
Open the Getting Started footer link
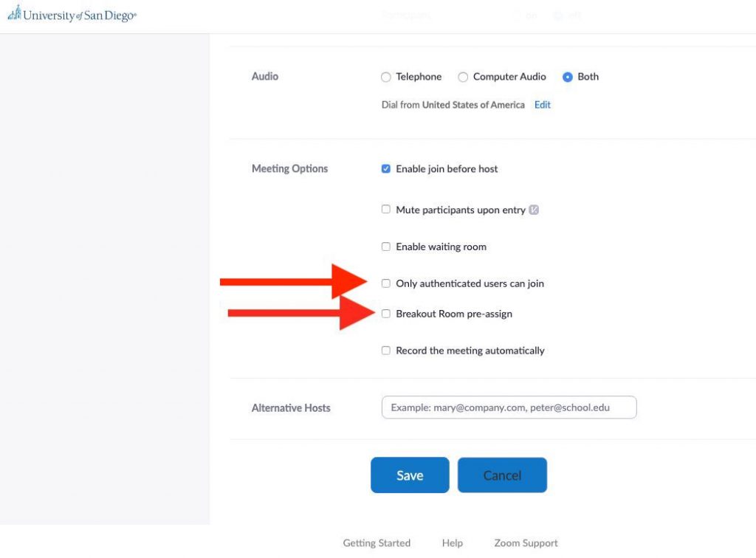pos(377,543)
